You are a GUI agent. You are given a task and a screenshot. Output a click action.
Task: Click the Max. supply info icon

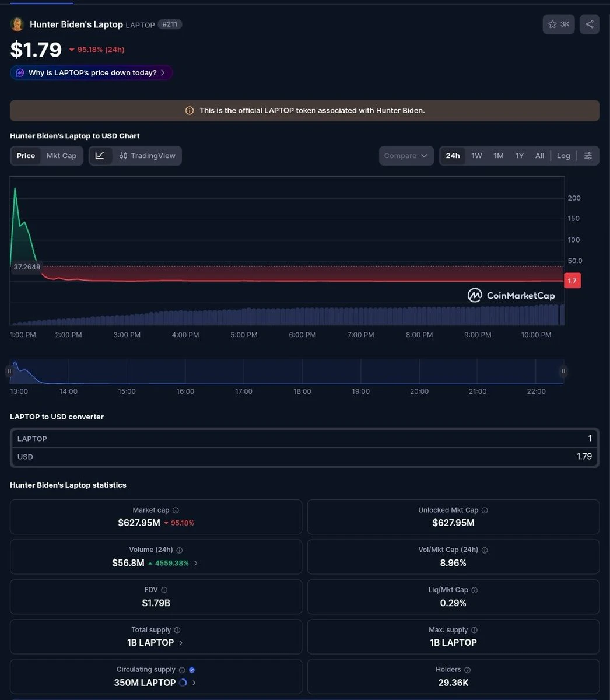pos(474,630)
